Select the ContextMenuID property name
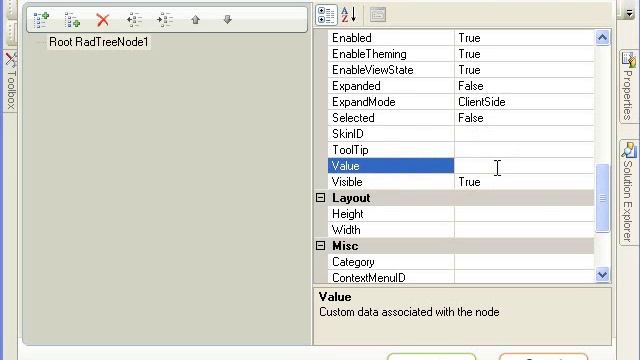 click(x=369, y=278)
